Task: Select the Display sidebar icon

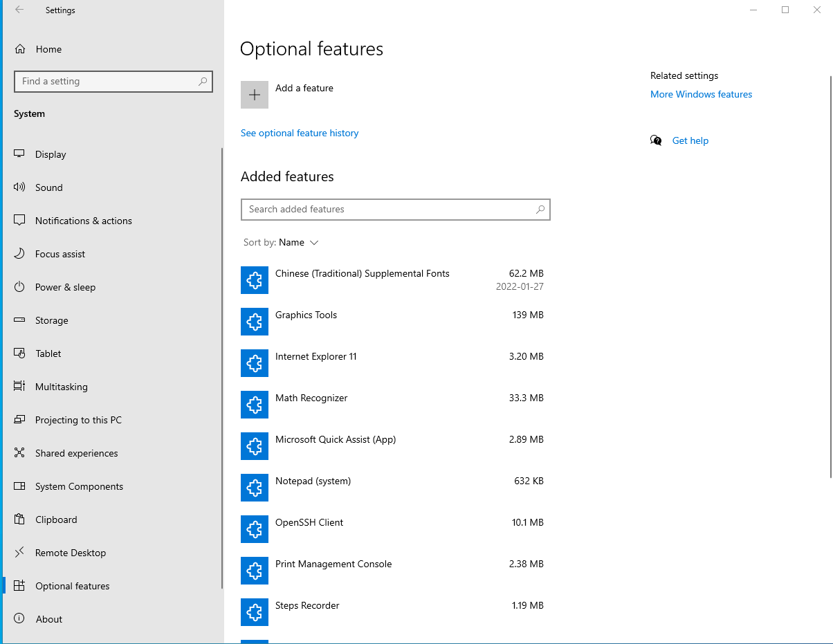Action: [x=19, y=154]
